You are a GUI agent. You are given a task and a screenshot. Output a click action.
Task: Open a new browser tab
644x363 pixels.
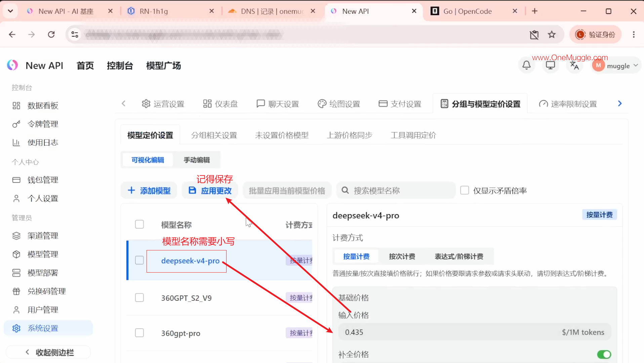(x=534, y=11)
